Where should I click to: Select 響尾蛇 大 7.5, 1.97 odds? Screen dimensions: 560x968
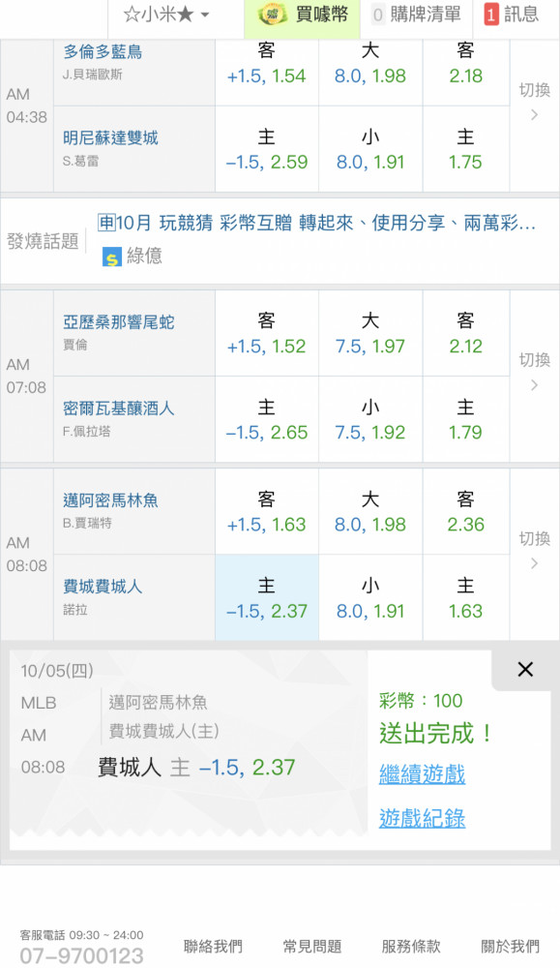coord(370,333)
